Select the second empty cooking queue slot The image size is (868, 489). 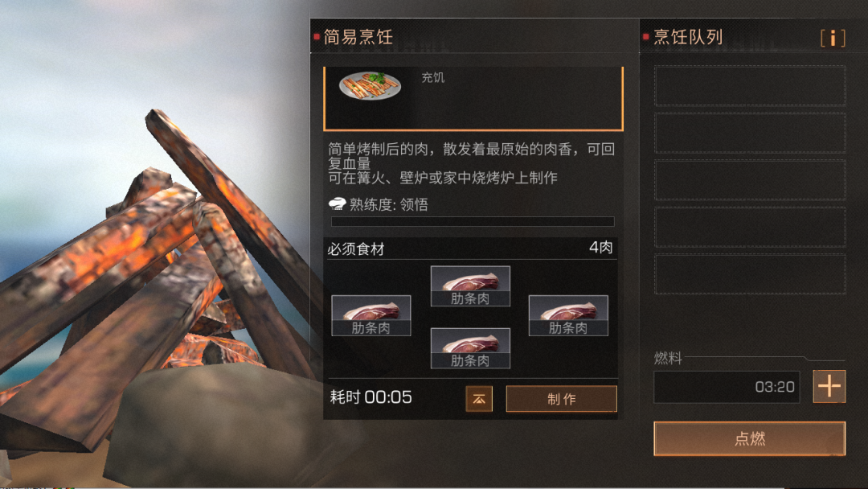750,133
